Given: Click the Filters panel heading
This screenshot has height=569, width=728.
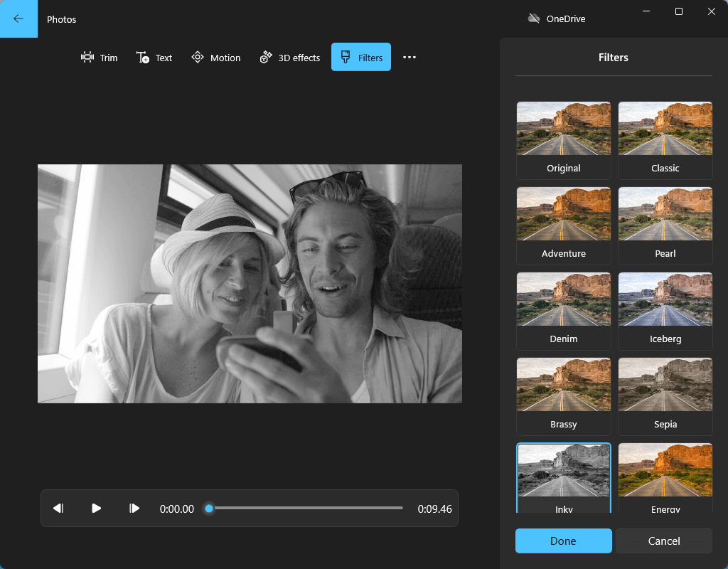Looking at the screenshot, I should 614,58.
